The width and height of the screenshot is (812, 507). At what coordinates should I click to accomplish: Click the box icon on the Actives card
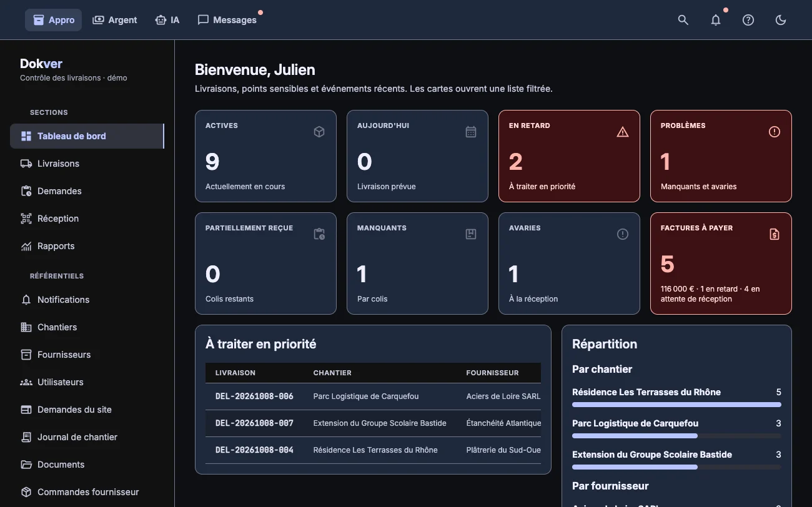point(319,132)
